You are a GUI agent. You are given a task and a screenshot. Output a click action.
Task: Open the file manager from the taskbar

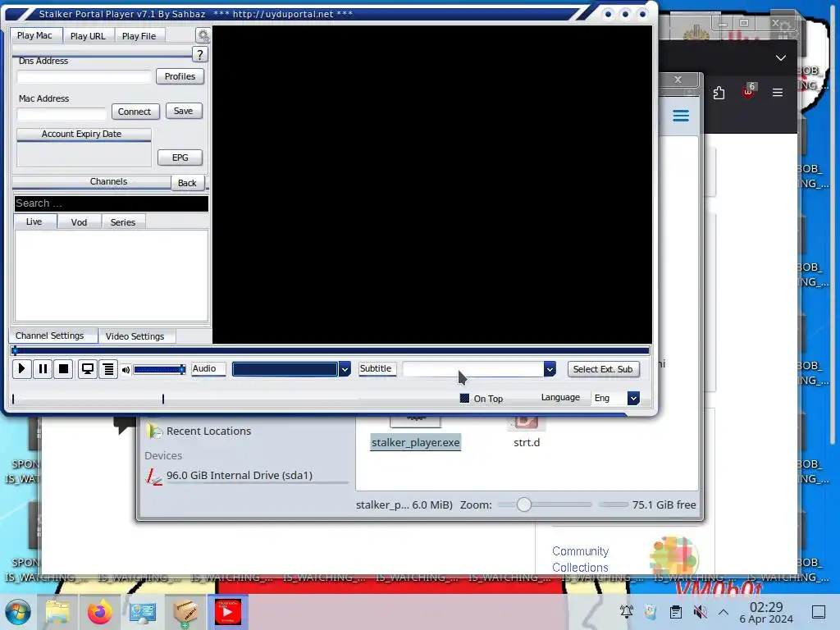57,612
